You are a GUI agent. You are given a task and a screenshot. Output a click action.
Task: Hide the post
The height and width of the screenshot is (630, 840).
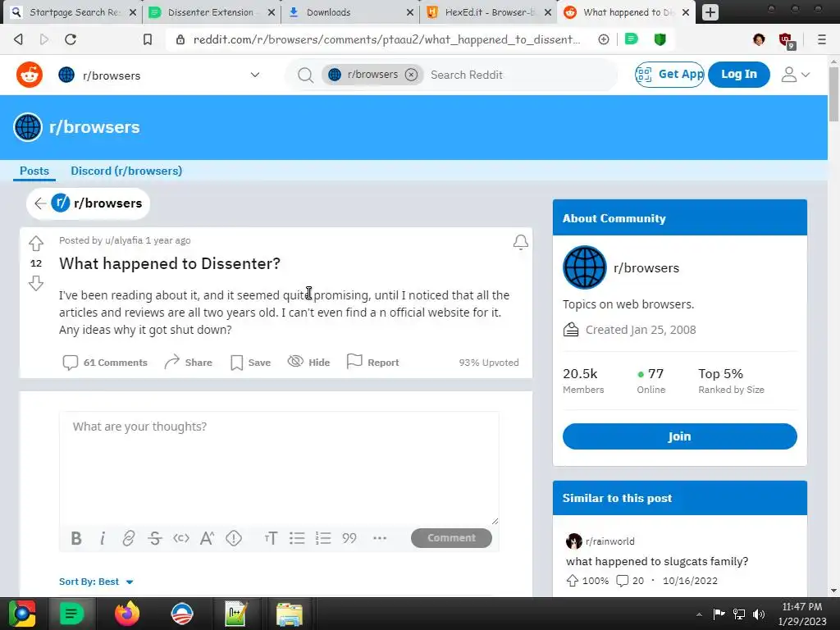click(308, 362)
